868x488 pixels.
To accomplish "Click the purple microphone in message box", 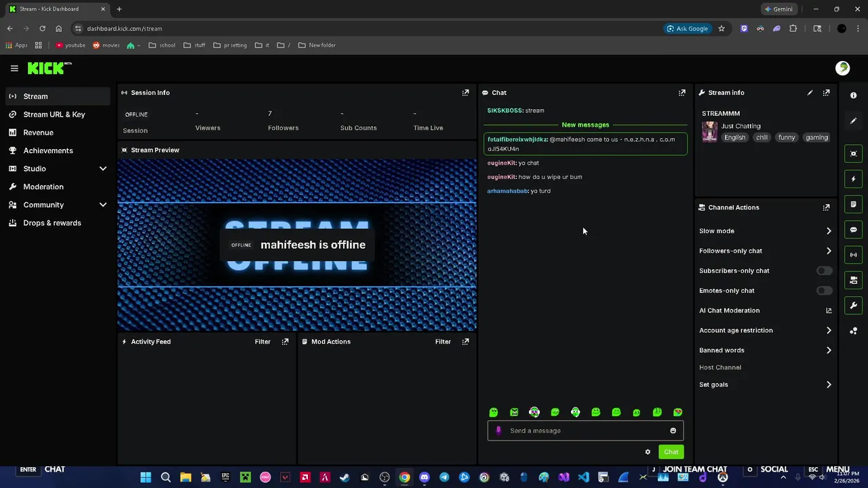I will 498,430.
